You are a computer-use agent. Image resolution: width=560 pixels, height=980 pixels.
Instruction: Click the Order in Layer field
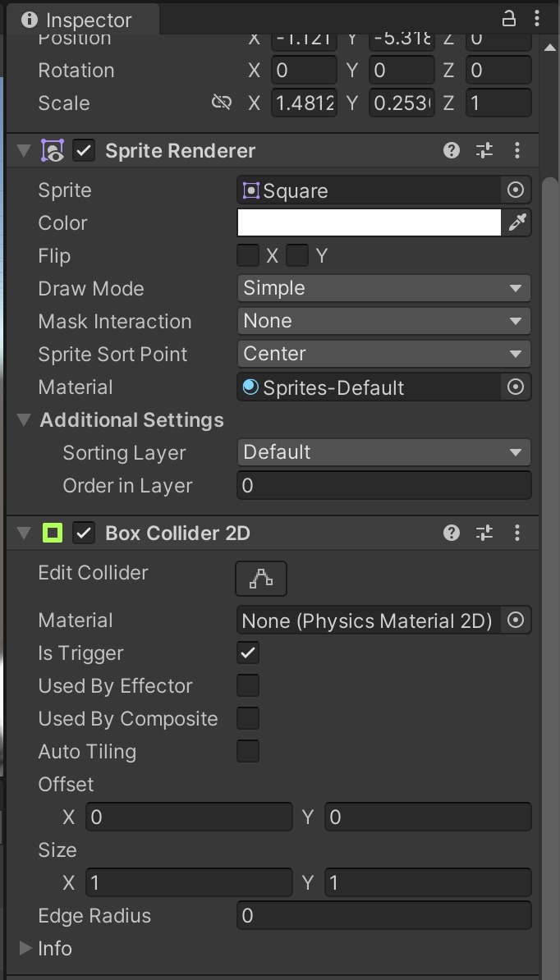point(383,486)
